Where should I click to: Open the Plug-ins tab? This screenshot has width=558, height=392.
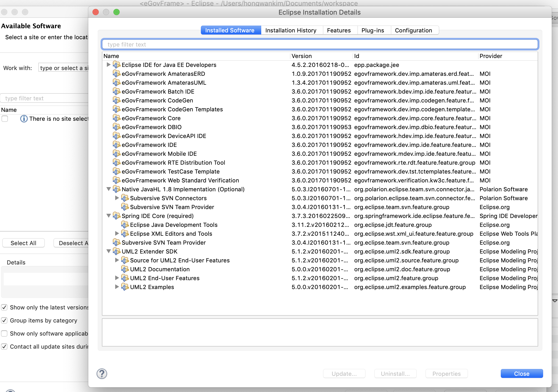(x=373, y=30)
